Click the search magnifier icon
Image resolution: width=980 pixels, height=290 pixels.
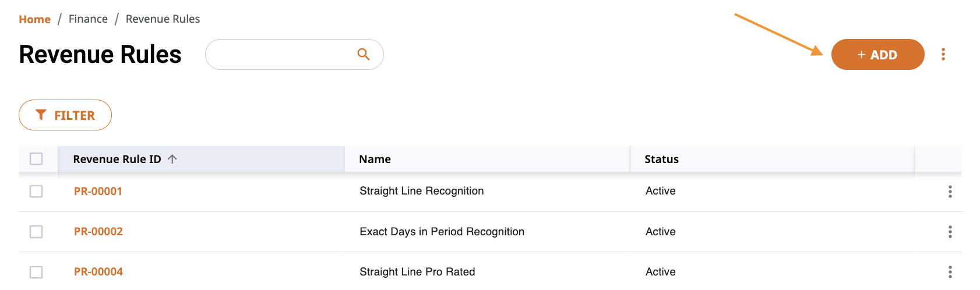pos(364,54)
